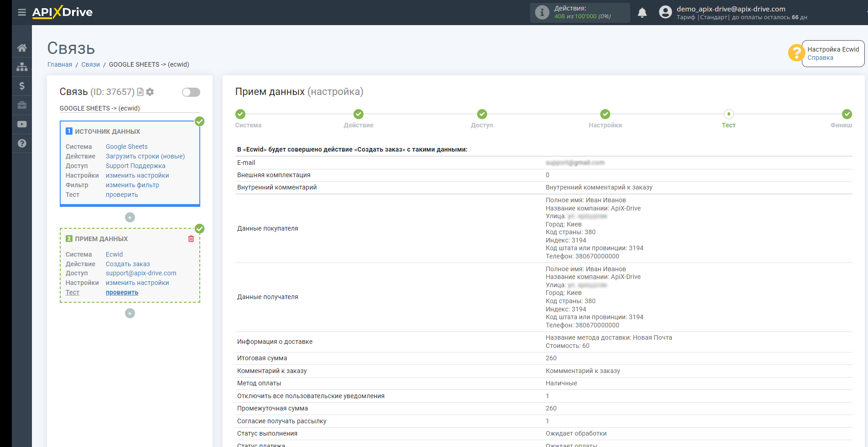This screenshot has width=868, height=447.
Task: Go to the Доступ step
Action: coord(482,114)
